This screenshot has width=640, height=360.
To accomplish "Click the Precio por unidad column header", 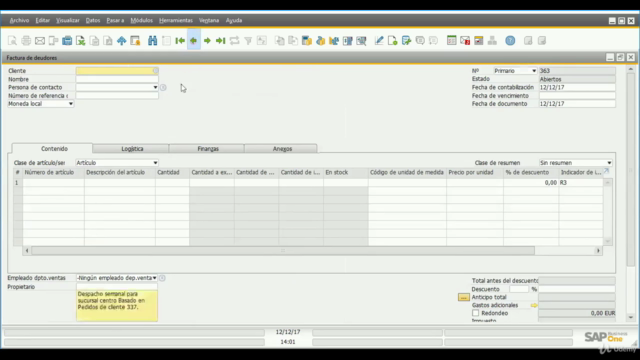I will [475, 172].
